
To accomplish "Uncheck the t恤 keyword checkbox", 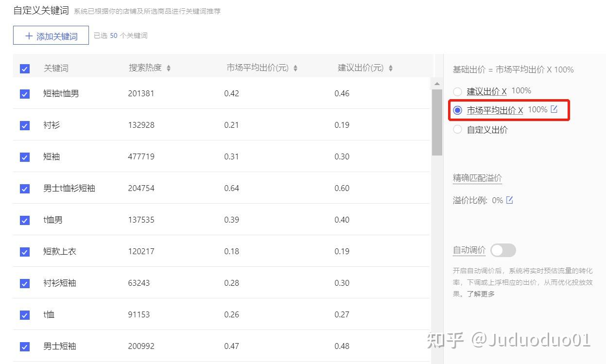I will 25,315.
